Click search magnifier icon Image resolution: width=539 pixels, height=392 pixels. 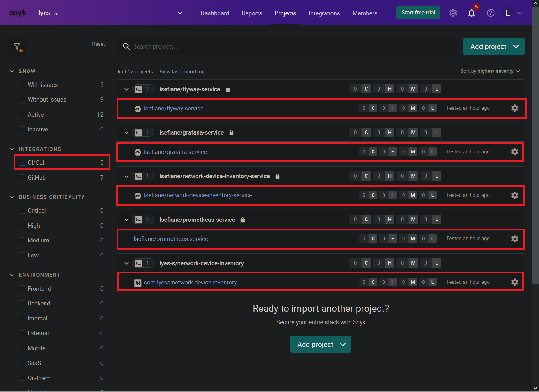[126, 47]
